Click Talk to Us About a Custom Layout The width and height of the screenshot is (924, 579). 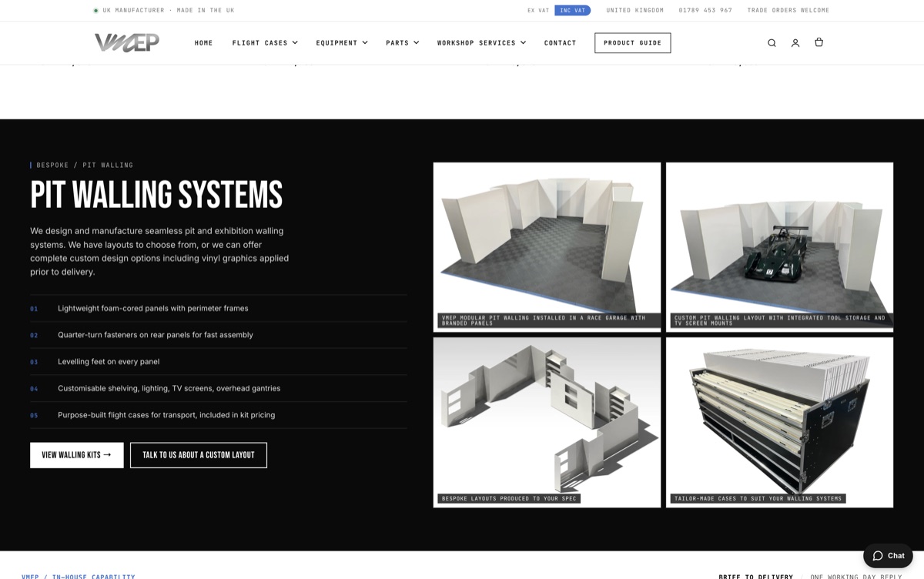click(x=199, y=455)
